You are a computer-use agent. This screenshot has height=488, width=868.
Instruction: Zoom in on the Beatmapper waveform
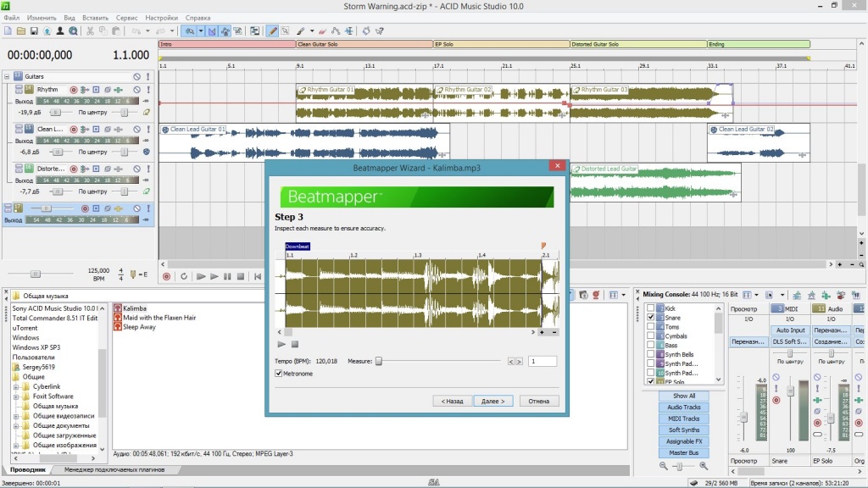point(542,332)
